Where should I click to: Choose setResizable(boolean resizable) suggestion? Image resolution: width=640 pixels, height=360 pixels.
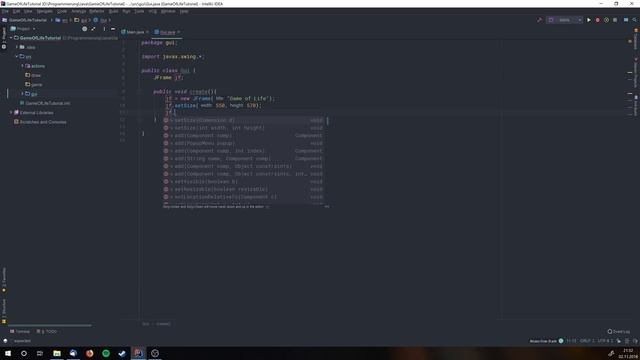point(244,189)
